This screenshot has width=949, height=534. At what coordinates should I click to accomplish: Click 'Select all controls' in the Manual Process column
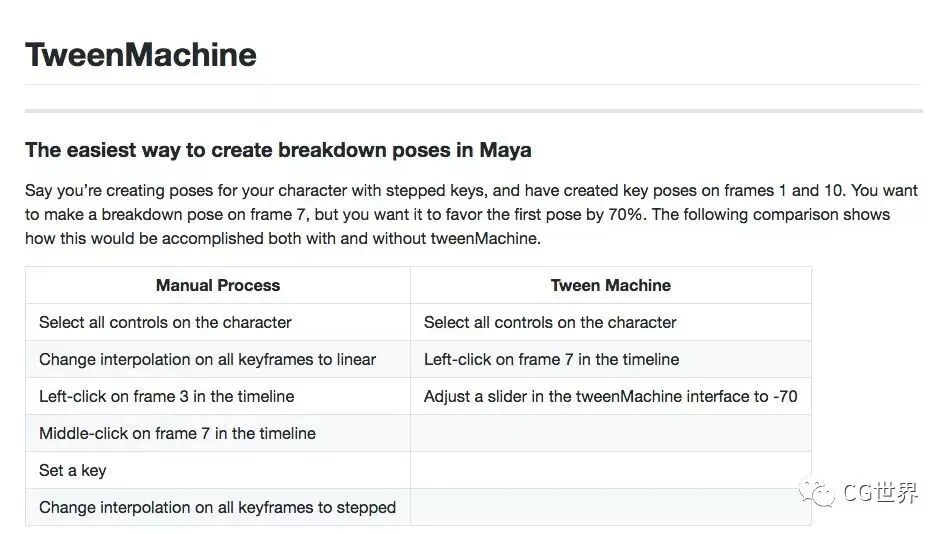(x=165, y=322)
